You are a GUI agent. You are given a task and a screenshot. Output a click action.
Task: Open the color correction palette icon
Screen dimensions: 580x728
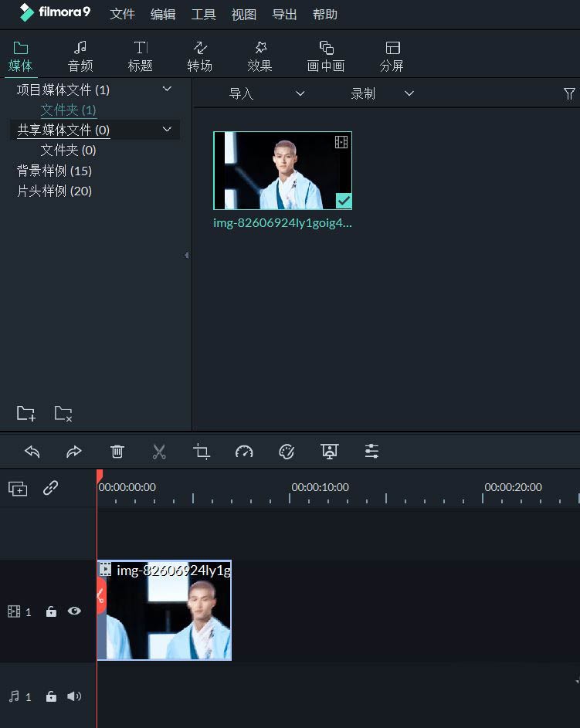(x=287, y=452)
